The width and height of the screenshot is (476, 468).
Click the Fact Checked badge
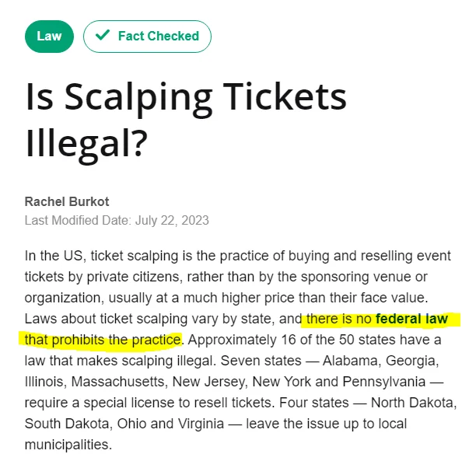[147, 37]
